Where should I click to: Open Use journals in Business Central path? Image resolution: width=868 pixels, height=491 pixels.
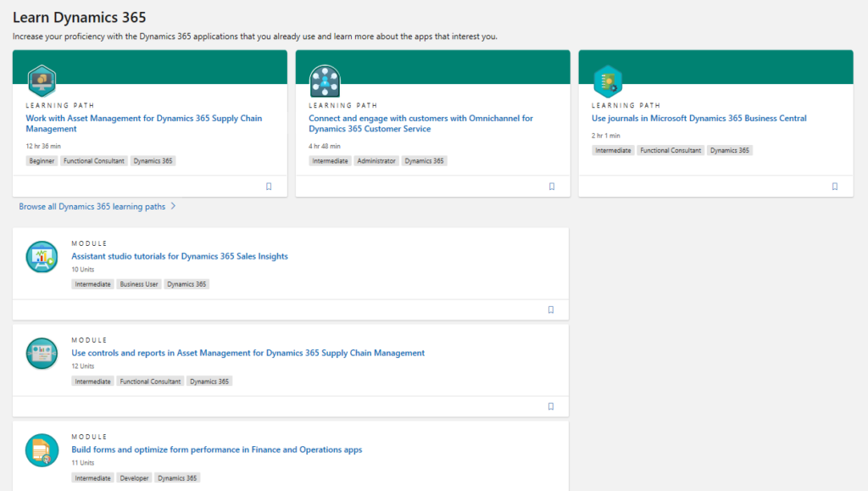(x=698, y=118)
